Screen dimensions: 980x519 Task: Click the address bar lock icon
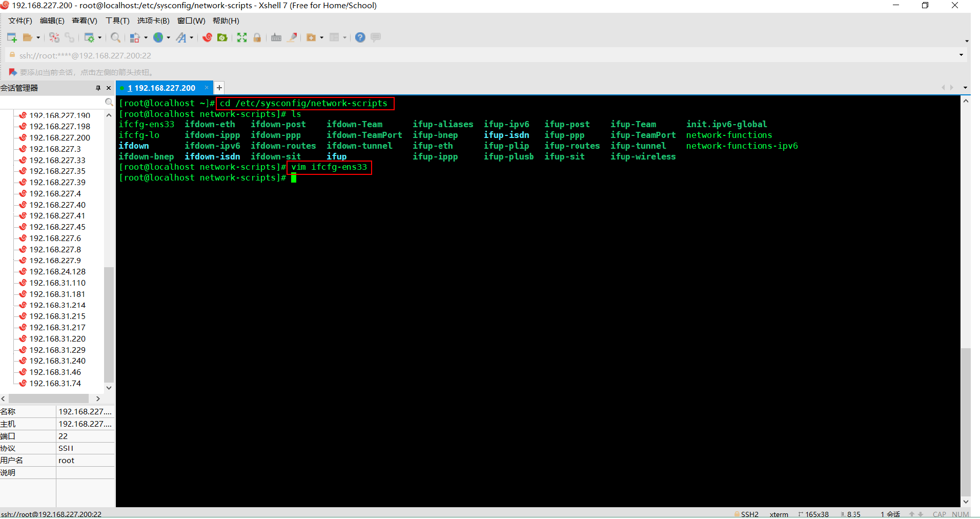[12, 55]
